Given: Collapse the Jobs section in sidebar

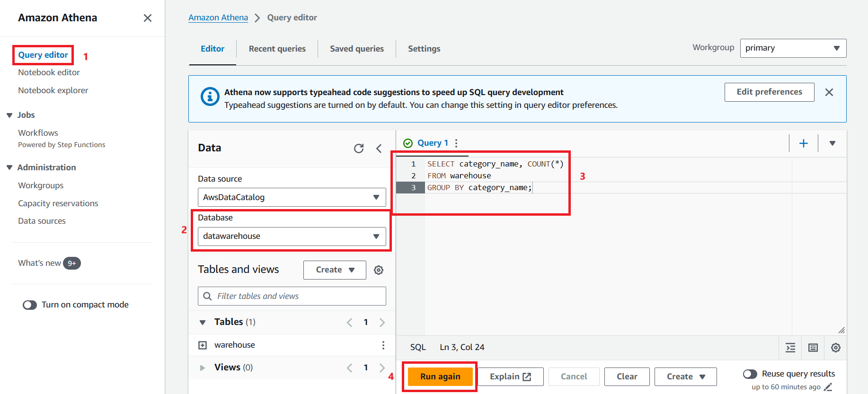Looking at the screenshot, I should point(9,115).
